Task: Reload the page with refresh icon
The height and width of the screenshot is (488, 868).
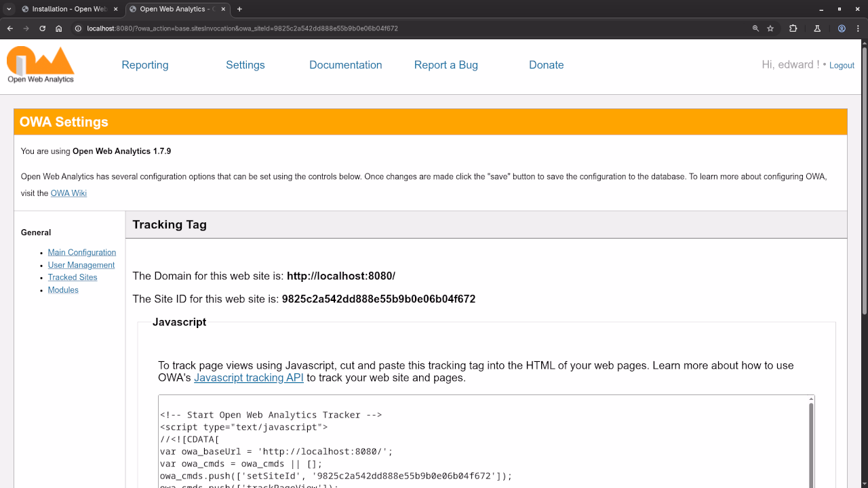Action: coord(43,28)
